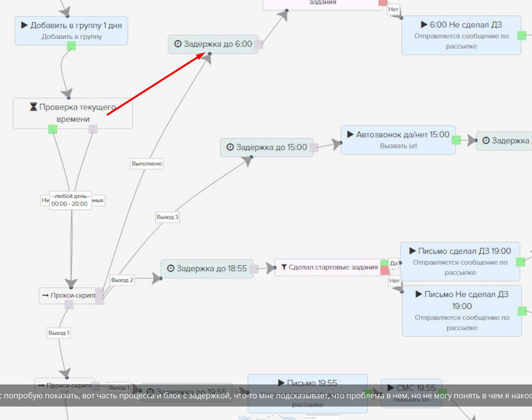Click the 'Выход 2' connection label
This screenshot has width=532, height=420.
point(122,280)
